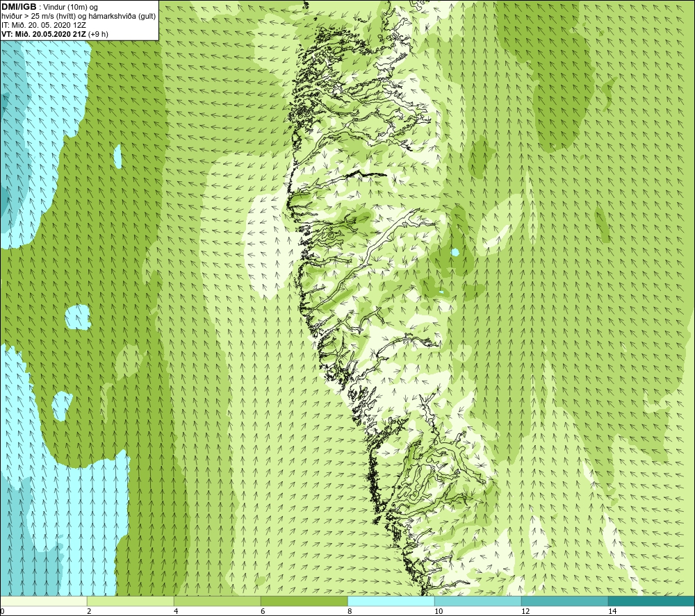The width and height of the screenshot is (695, 616).
Task: Click the 8–10 m/s light cyan legend swatch
Action: 391,601
